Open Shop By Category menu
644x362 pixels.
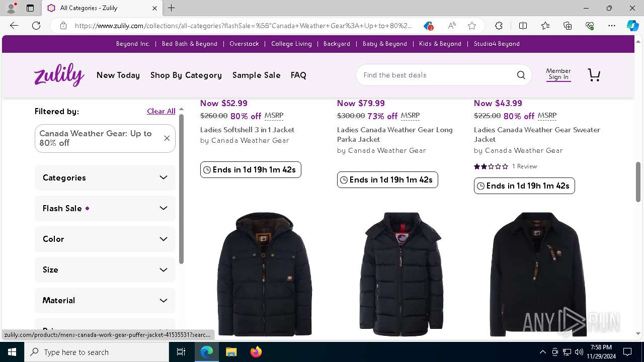(186, 75)
